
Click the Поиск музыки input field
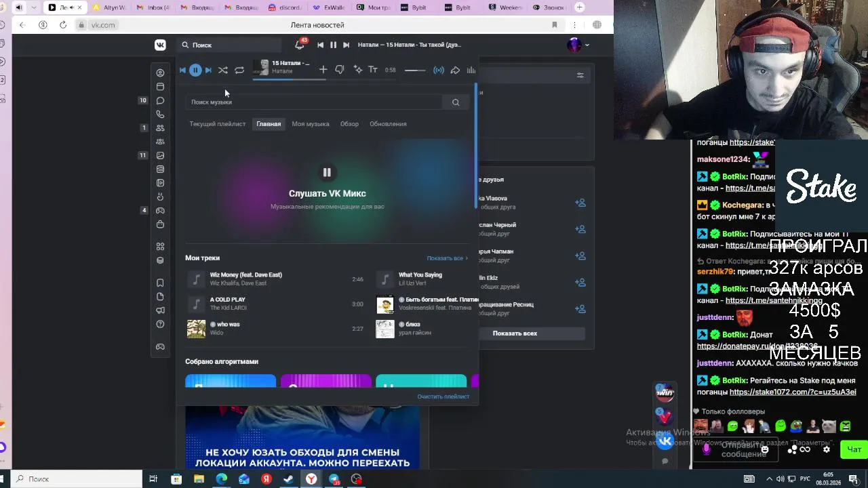click(x=315, y=102)
